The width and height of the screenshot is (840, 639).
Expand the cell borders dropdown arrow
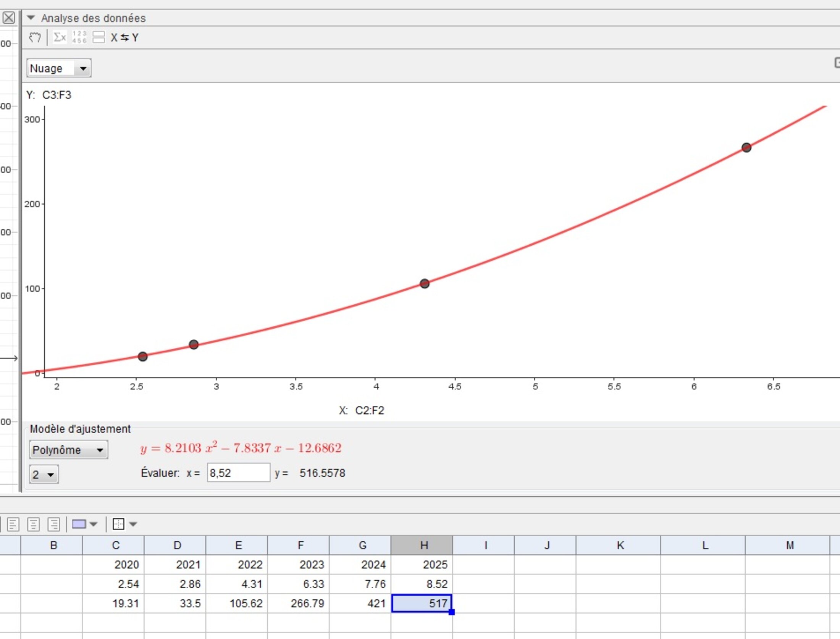[133, 524]
